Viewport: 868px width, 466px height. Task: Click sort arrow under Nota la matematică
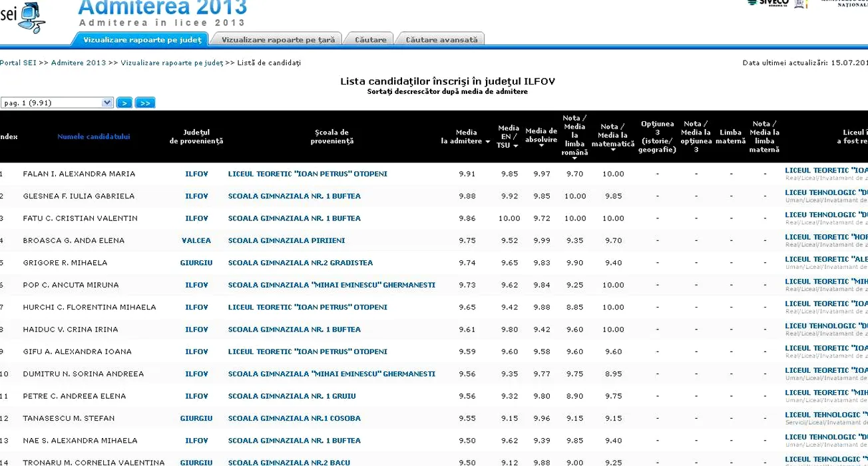click(x=612, y=150)
